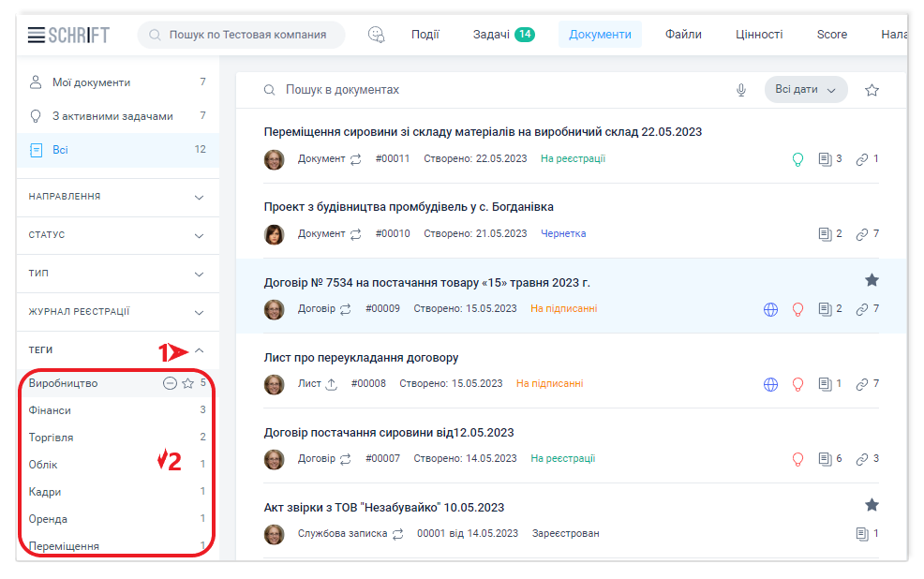924x579 pixels.
Task: Filter by the Фінанси tag
Action: coord(51,410)
